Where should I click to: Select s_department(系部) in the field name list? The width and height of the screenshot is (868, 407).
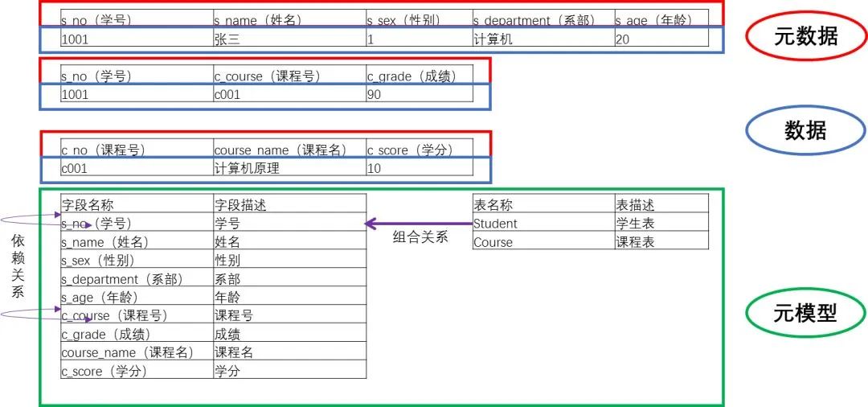click(x=137, y=277)
